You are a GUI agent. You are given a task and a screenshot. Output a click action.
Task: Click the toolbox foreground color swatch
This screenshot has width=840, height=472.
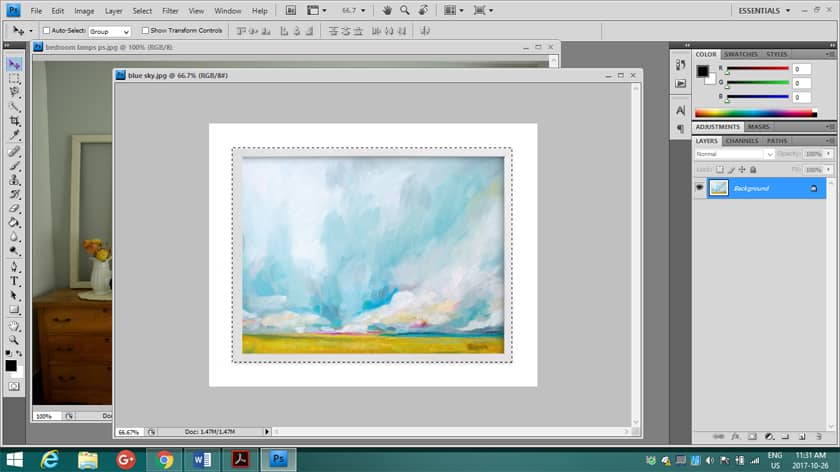click(10, 365)
